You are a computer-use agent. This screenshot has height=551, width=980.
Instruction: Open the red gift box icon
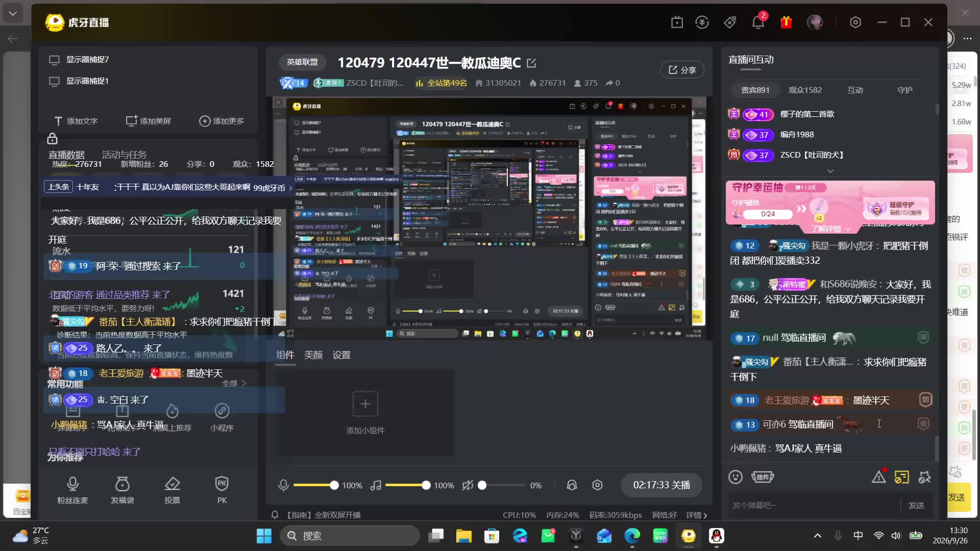[786, 22]
